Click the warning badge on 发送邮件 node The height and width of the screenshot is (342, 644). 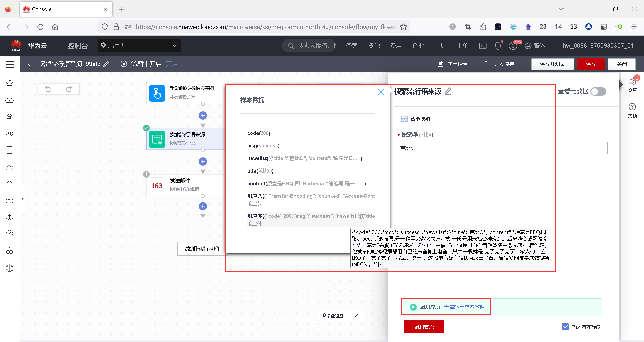[146, 174]
